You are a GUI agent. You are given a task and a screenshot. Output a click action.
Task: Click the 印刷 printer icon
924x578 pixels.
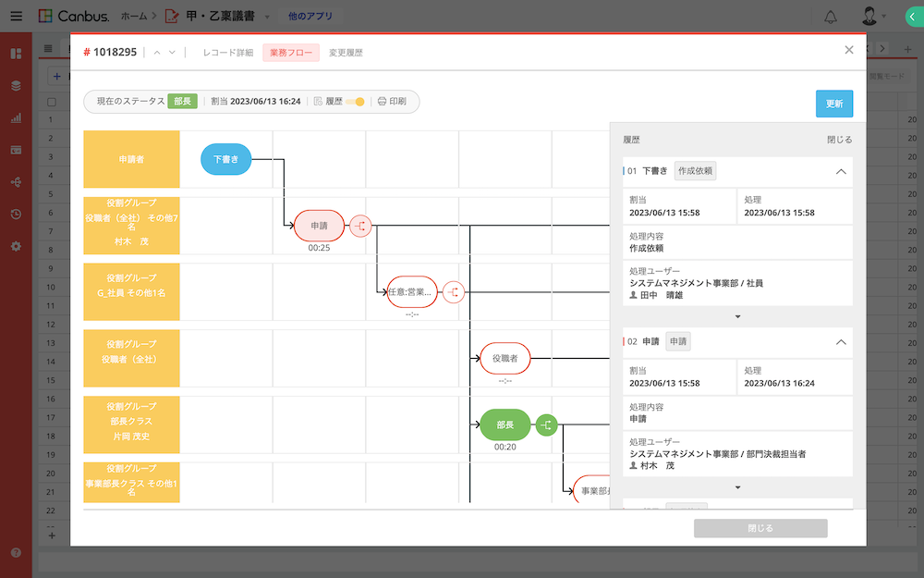tap(382, 102)
